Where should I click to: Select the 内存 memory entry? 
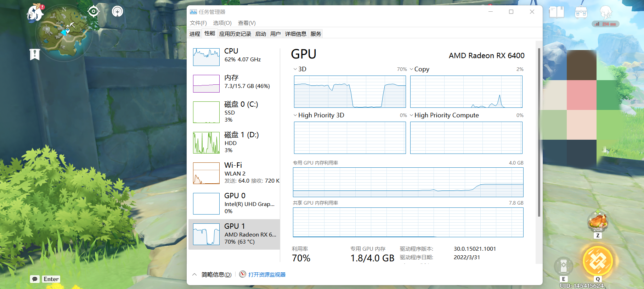tap(235, 83)
